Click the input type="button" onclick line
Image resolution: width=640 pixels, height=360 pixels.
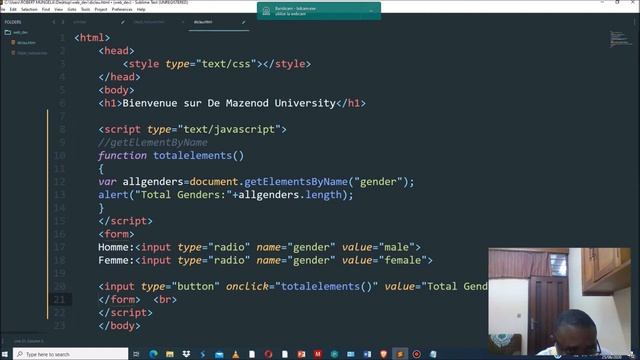[293, 287]
